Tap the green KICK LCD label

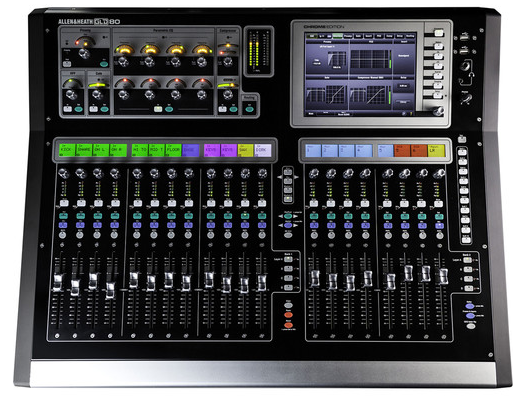tap(67, 150)
